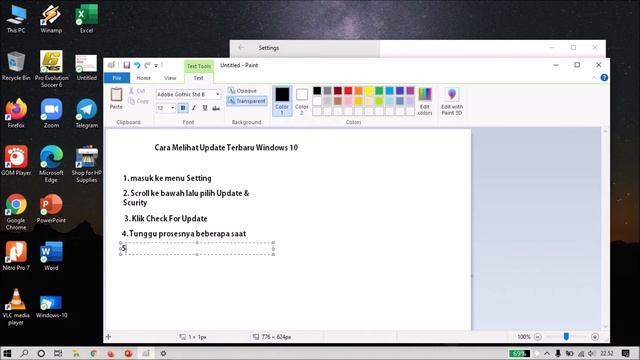Toggle Bold text formatting
Screen dimensions: 640x360
(183, 108)
